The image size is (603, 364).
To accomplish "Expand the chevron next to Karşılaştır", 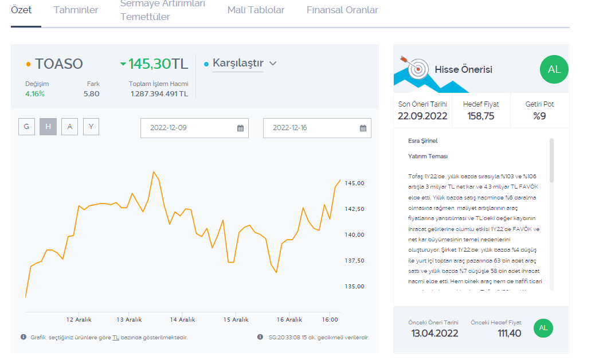I will (x=273, y=64).
